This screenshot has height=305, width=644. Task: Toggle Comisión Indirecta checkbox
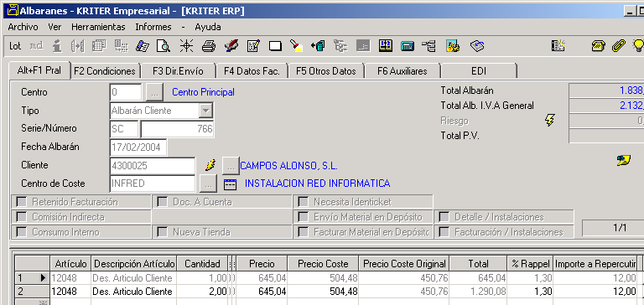[x=21, y=217]
